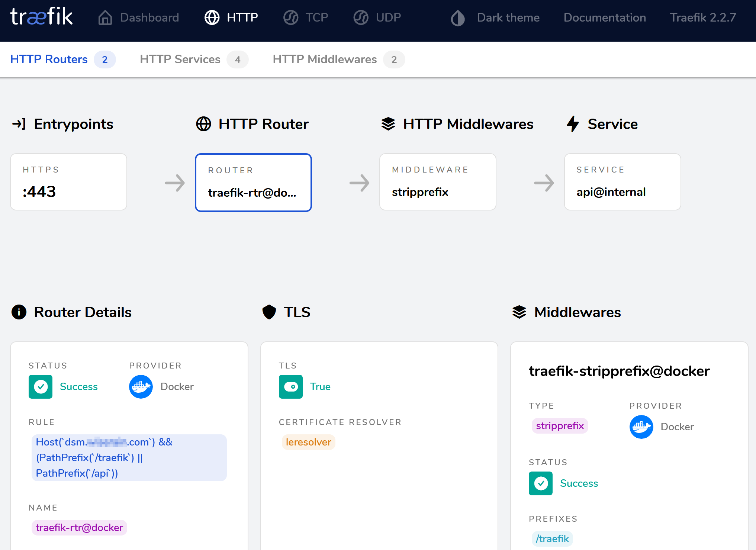The image size is (756, 550).
Task: Click the leresolver certificate resolver tag
Action: tap(308, 442)
